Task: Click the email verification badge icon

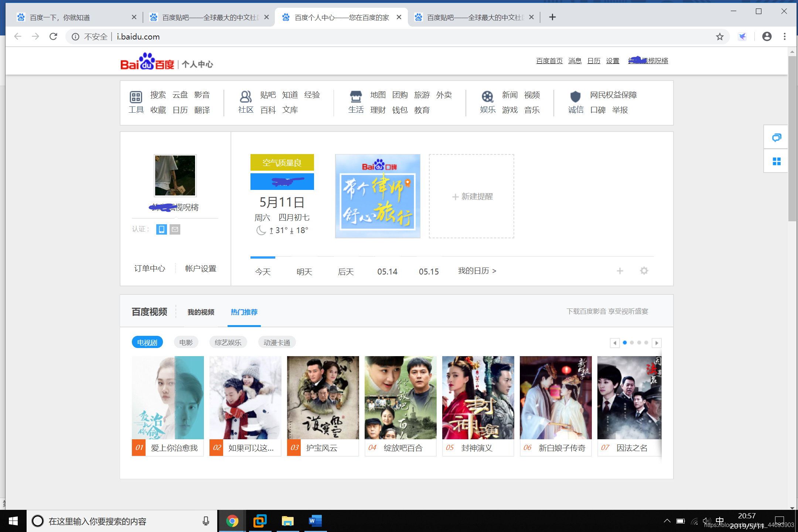Action: click(x=175, y=229)
